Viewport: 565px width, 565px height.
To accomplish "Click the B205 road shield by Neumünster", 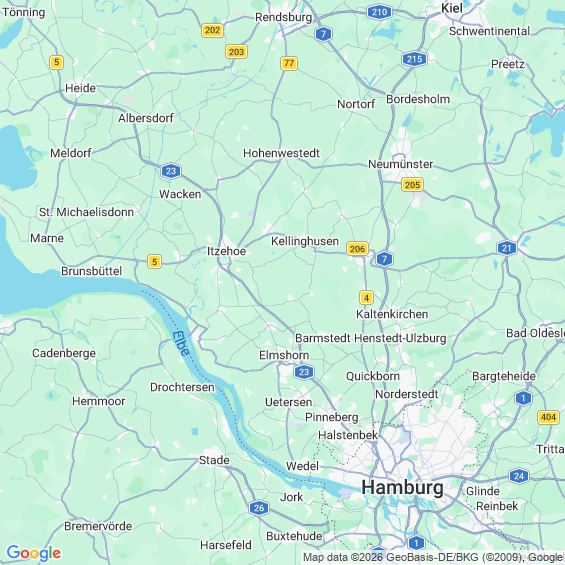I will (x=412, y=185).
